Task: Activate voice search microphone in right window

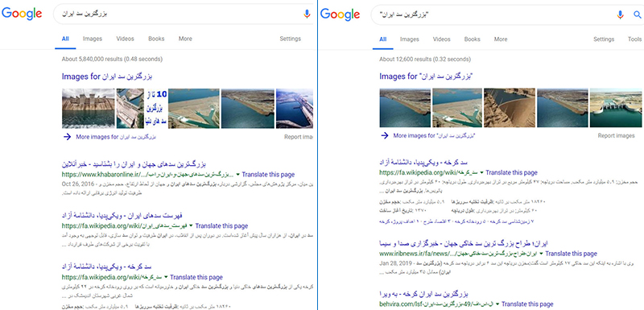Action: (x=620, y=14)
